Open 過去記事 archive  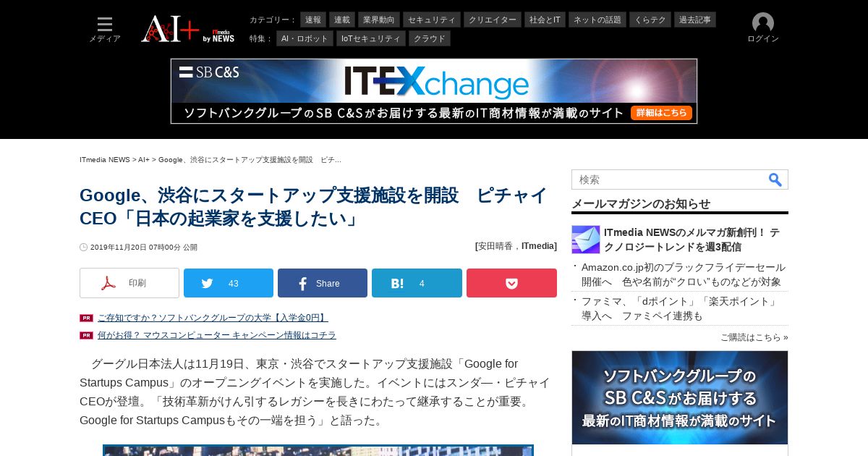pyautogui.click(x=695, y=20)
